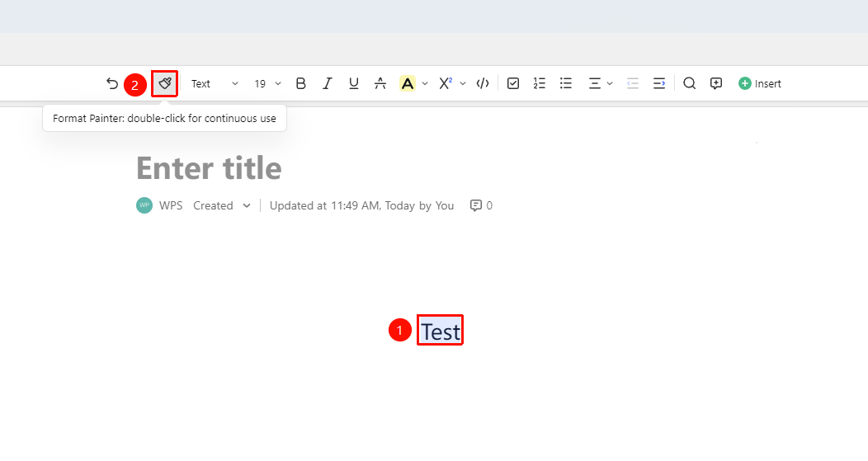Image resolution: width=868 pixels, height=461 pixels.
Task: Activate the Format Painter brush
Action: click(164, 83)
